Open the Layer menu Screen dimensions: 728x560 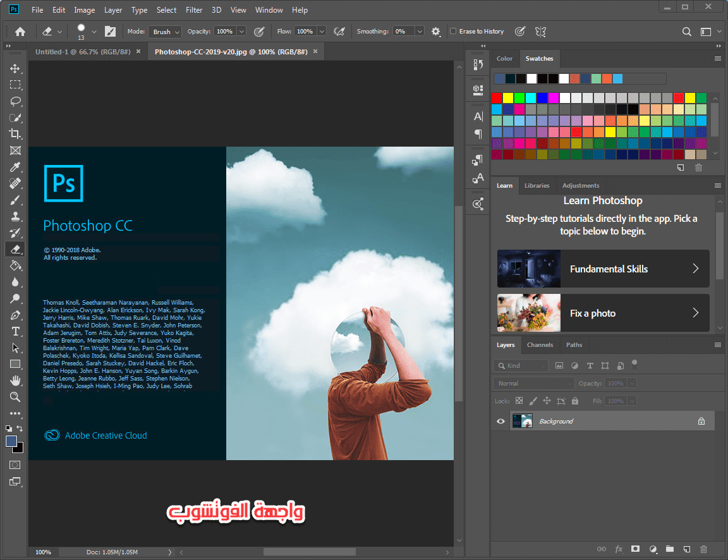click(113, 9)
